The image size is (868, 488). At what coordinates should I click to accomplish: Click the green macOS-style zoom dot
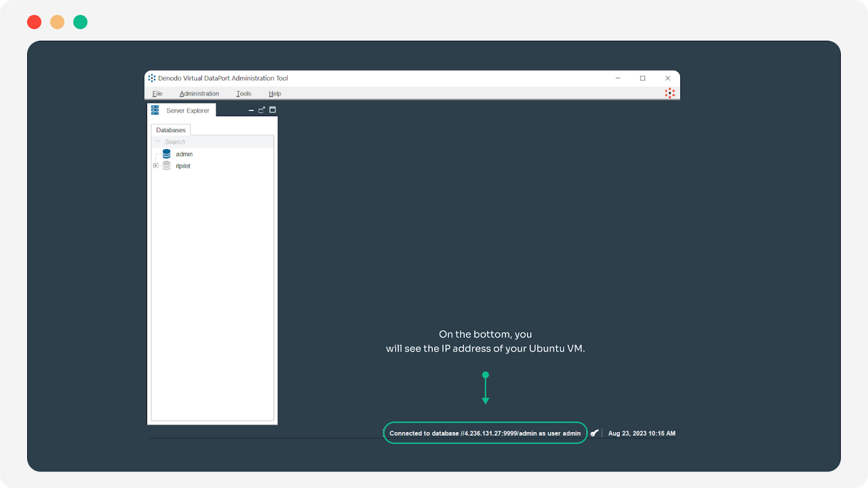[80, 22]
